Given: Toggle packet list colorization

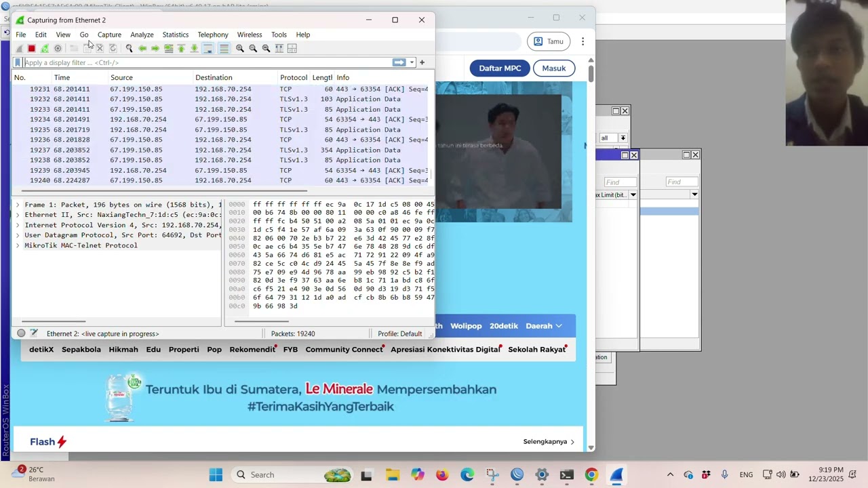Looking at the screenshot, I should point(224,48).
